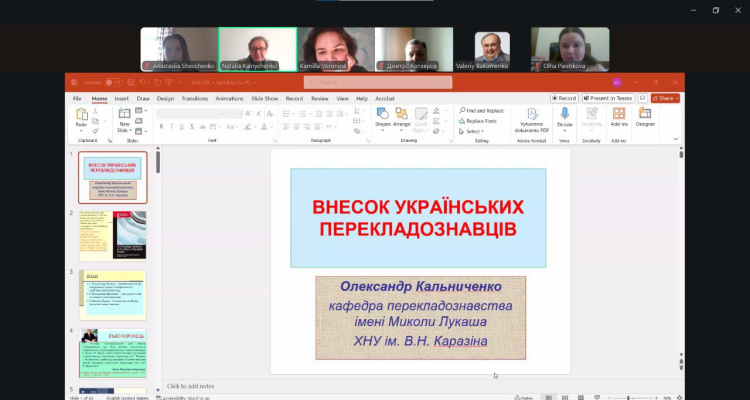Click the Increase Indent icon
The image size is (750, 400).
[x=330, y=113]
